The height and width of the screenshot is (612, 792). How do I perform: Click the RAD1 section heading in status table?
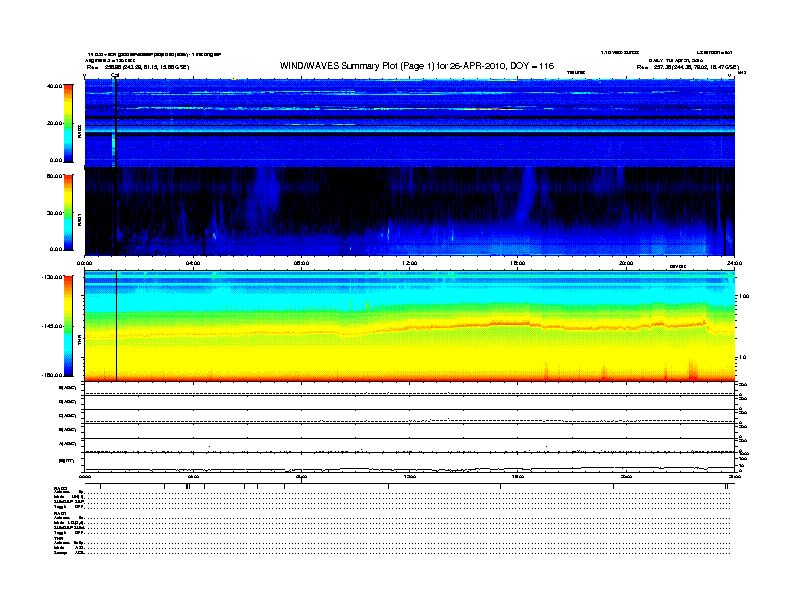tap(60, 514)
